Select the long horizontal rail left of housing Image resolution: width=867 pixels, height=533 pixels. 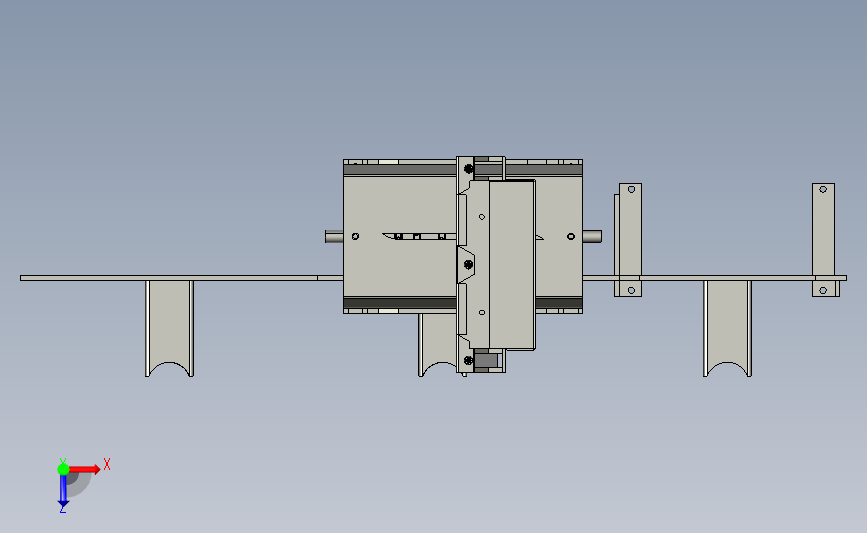click(181, 278)
